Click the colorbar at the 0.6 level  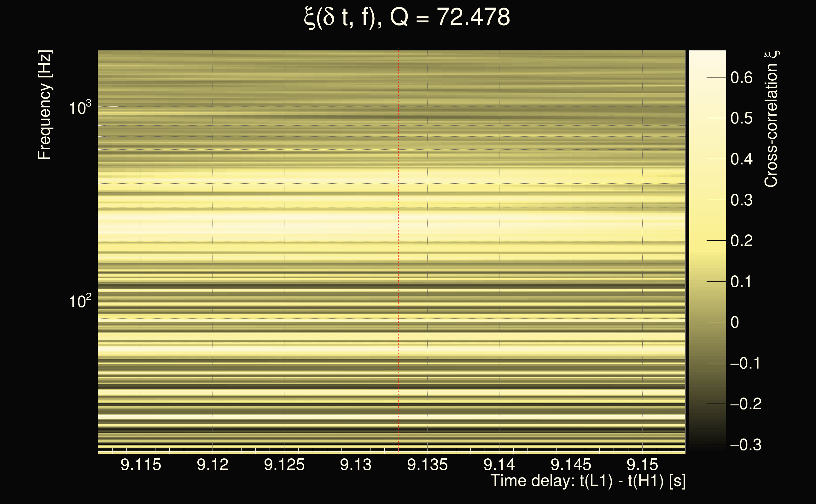click(707, 77)
